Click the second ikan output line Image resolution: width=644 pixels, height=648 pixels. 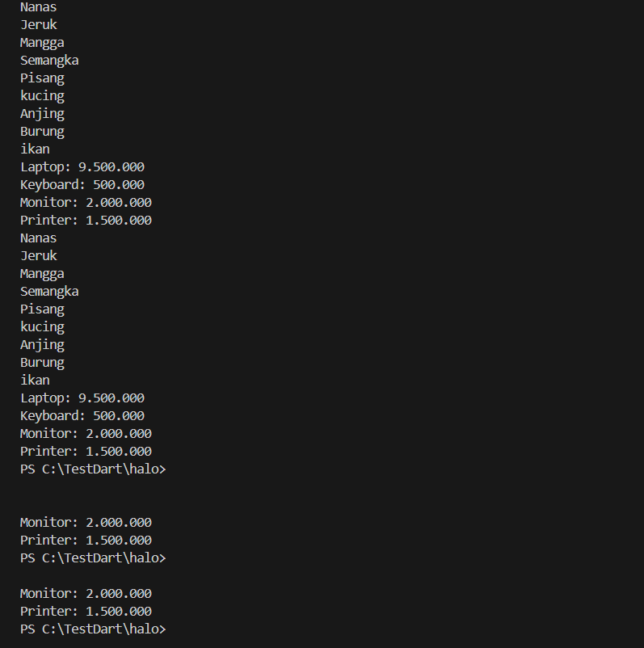[35, 381]
